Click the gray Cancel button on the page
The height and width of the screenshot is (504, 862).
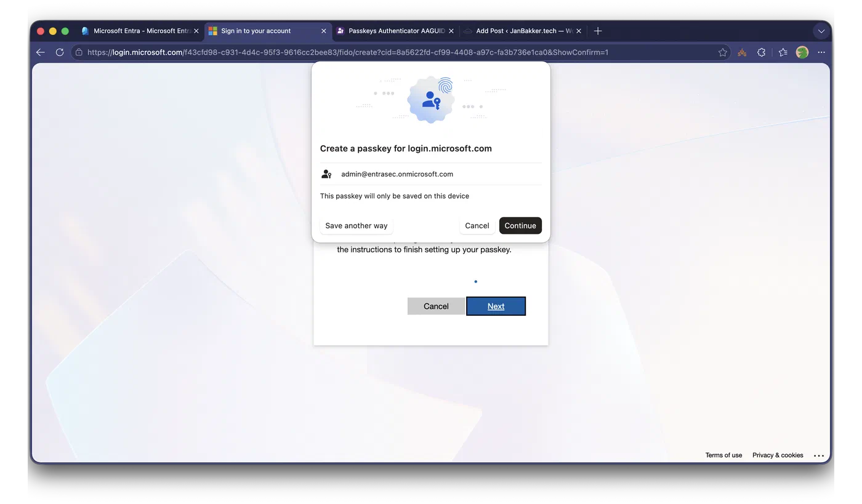436,306
